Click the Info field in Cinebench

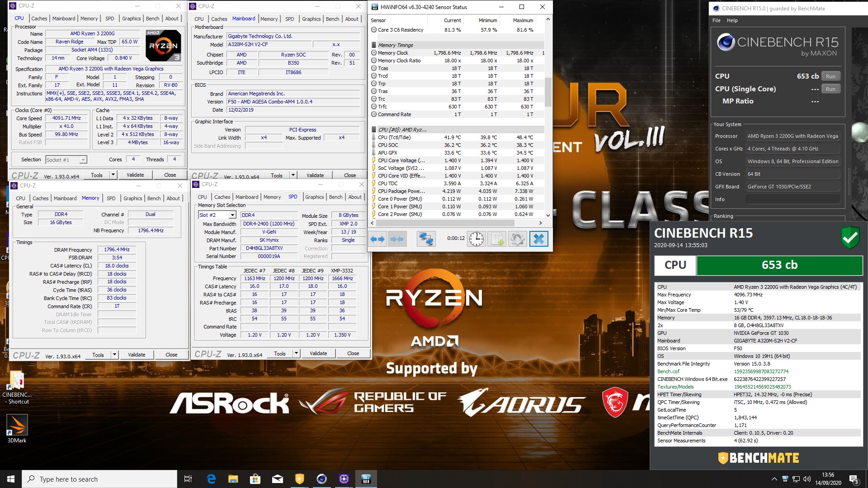pyautogui.click(x=793, y=199)
